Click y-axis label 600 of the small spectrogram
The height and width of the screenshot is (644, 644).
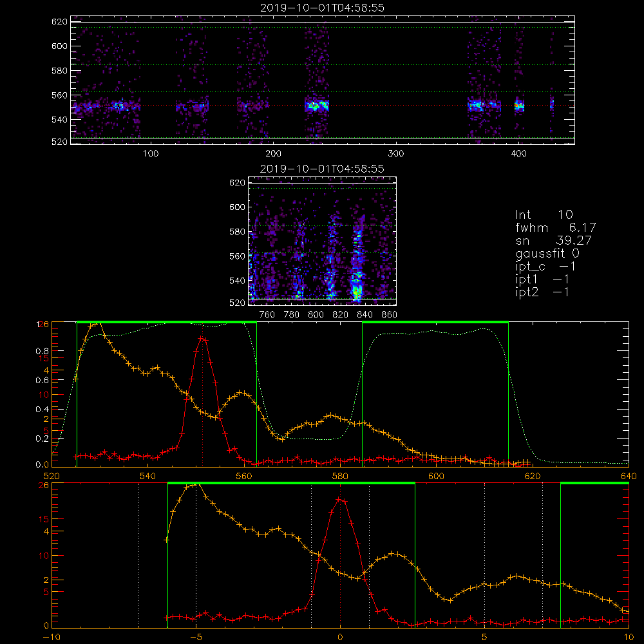pos(238,207)
